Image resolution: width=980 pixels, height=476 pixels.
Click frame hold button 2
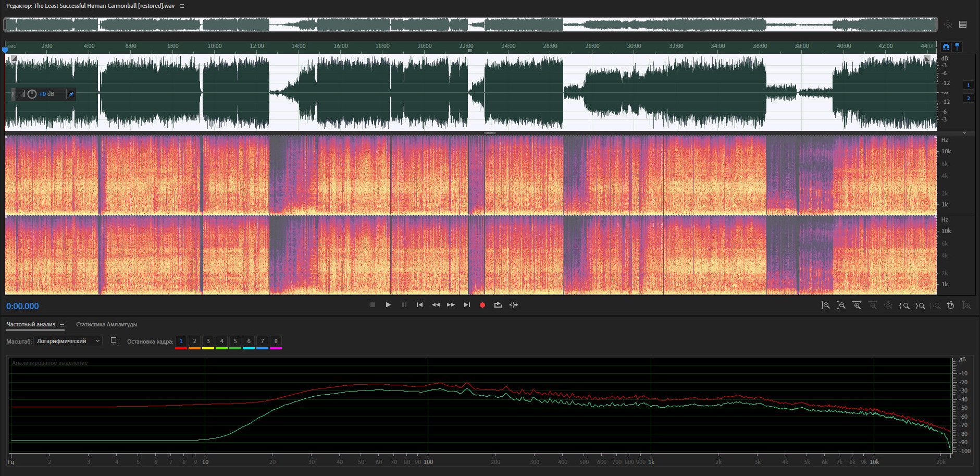coord(194,341)
